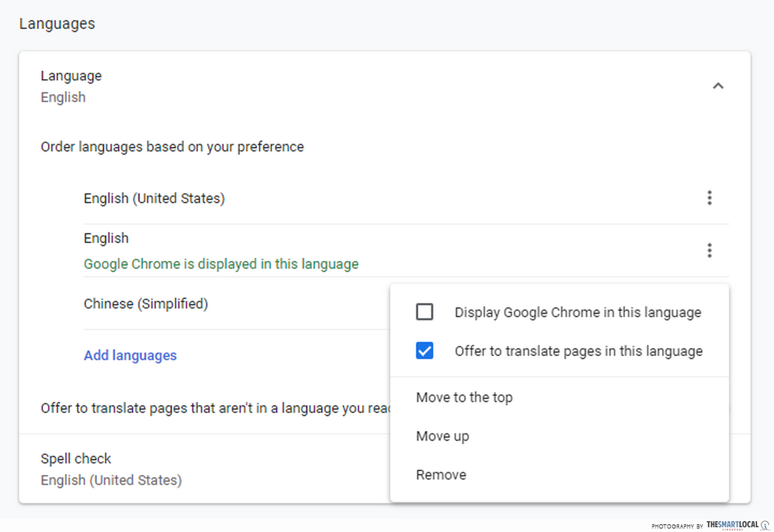Click Remove in the language context menu
The image size is (774, 532).
tap(441, 475)
